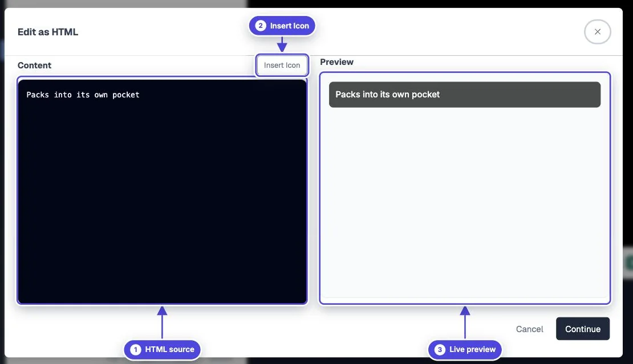The width and height of the screenshot is (633, 364).
Task: Click the Continue button
Action: pos(583,329)
